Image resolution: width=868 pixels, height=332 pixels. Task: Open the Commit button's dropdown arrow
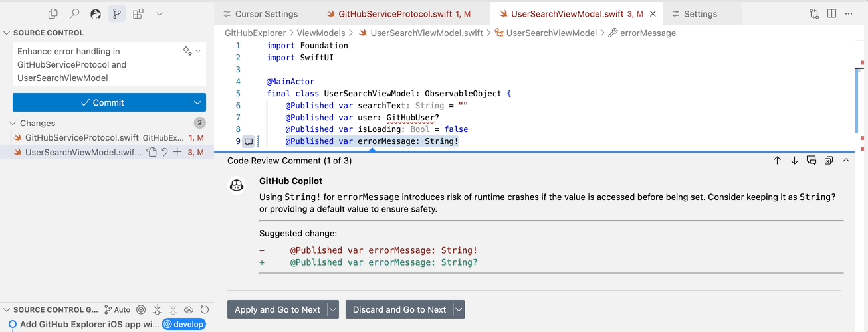click(x=197, y=102)
